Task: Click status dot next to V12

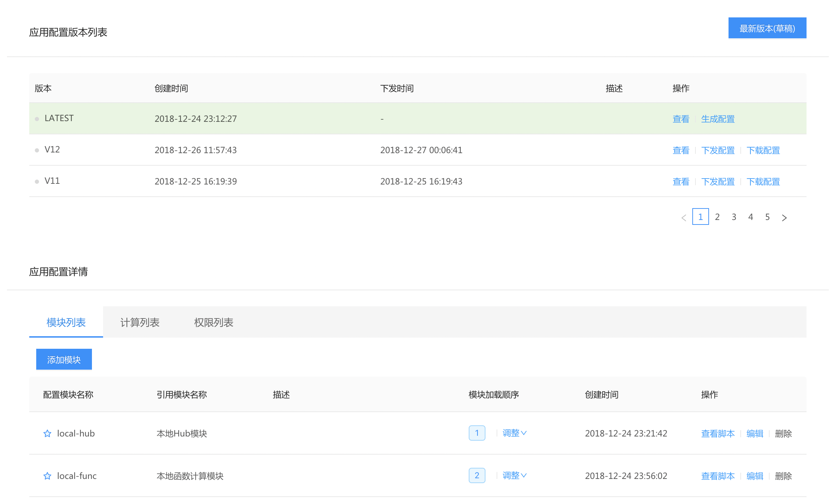Action: tap(37, 150)
